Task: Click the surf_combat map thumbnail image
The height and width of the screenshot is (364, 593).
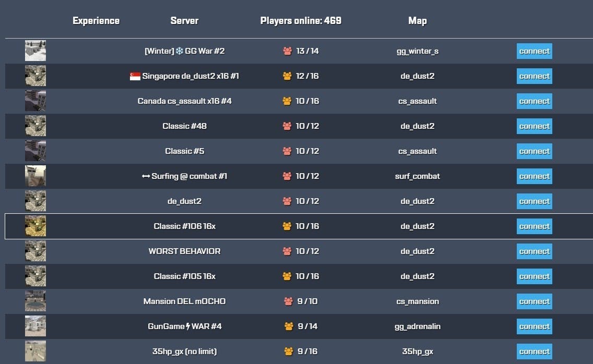Action: click(x=35, y=176)
